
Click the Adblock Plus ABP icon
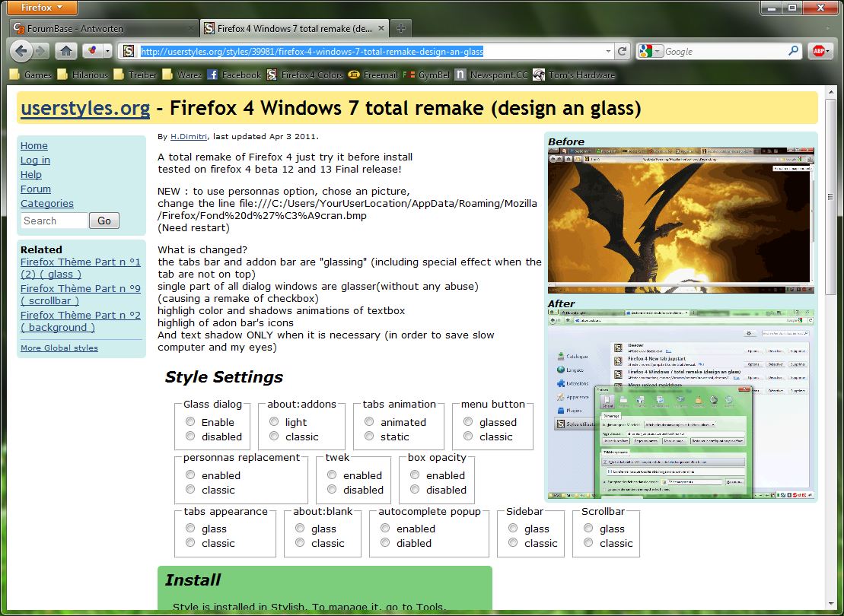818,51
